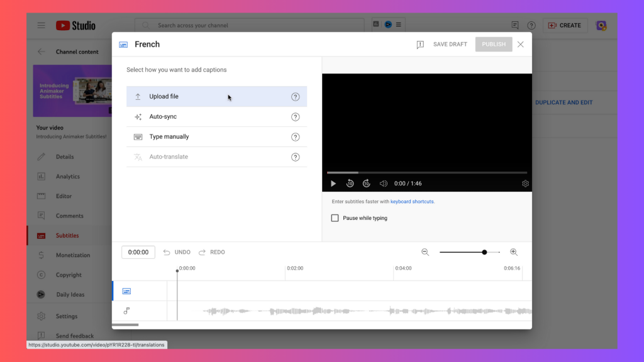644x362 pixels.
Task: Choose the Auto-translate option
Action: (x=216, y=156)
